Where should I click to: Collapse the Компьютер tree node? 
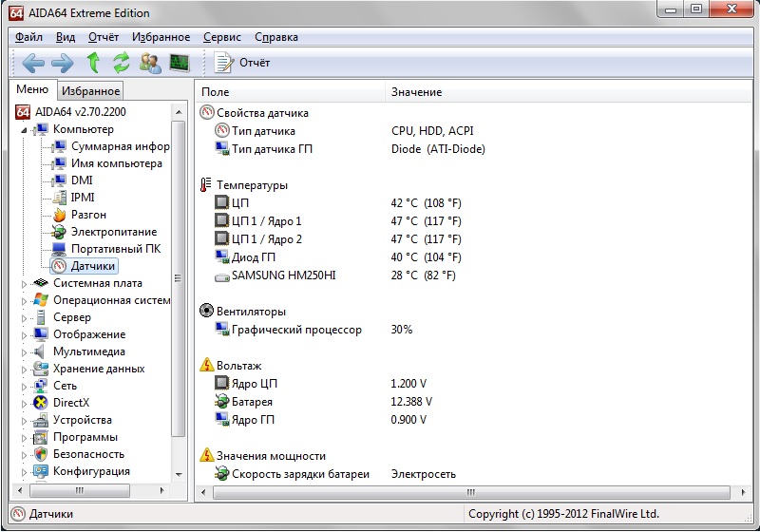pos(24,130)
